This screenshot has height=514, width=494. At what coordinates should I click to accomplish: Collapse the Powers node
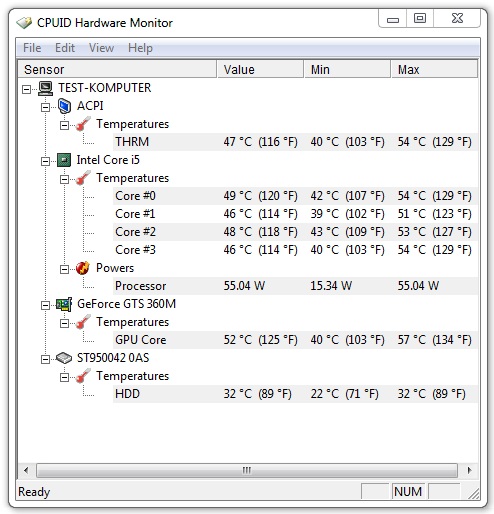click(64, 269)
